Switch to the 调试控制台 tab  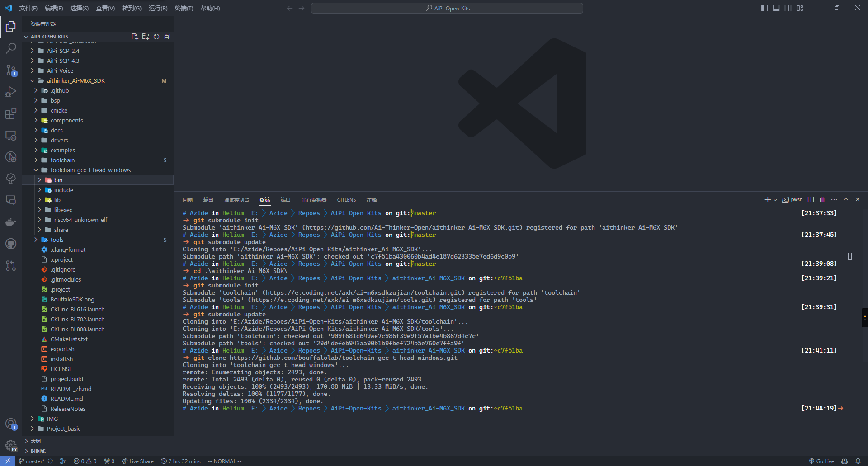236,200
